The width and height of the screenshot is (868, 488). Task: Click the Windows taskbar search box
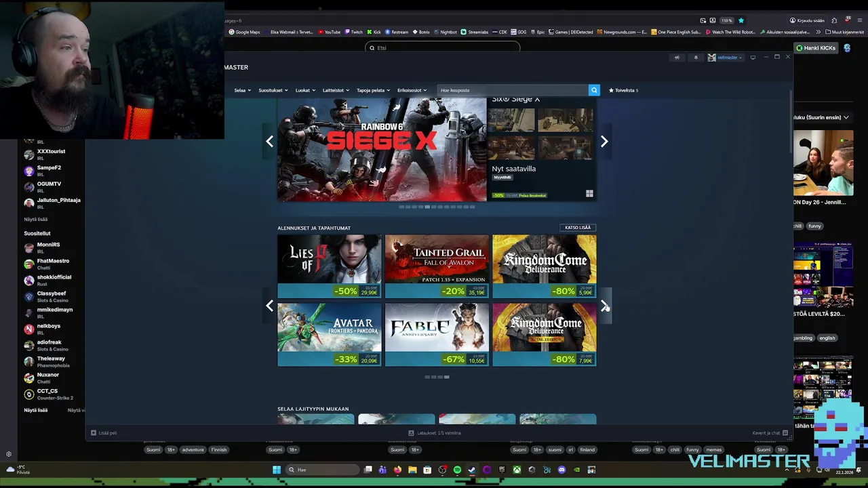(322, 470)
